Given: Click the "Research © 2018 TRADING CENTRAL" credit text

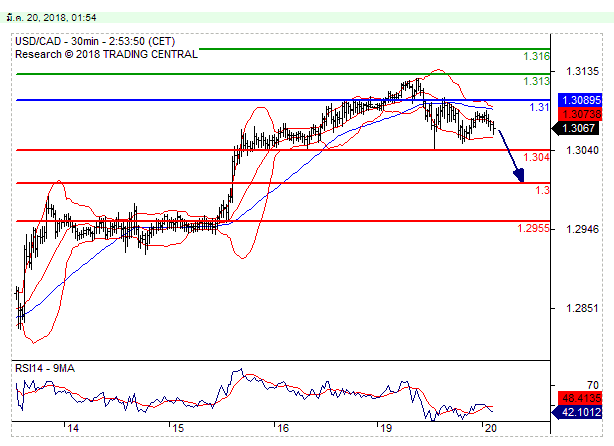Looking at the screenshot, I should 107,54.
